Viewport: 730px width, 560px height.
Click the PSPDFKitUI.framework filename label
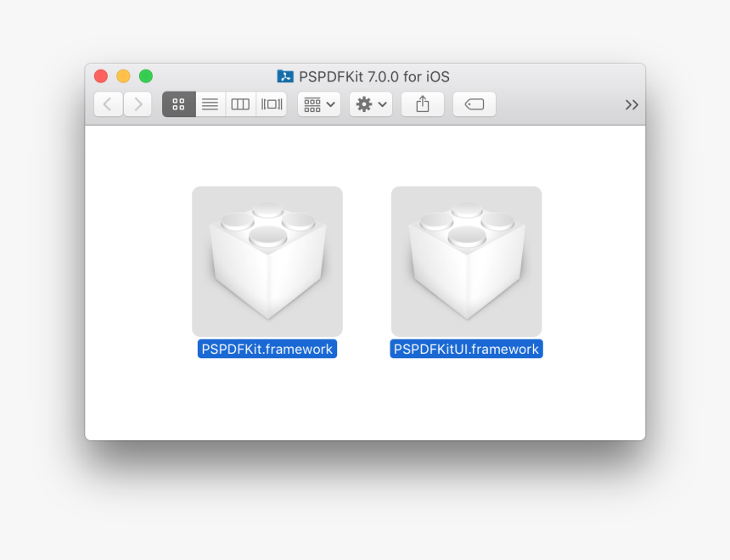[x=466, y=348]
